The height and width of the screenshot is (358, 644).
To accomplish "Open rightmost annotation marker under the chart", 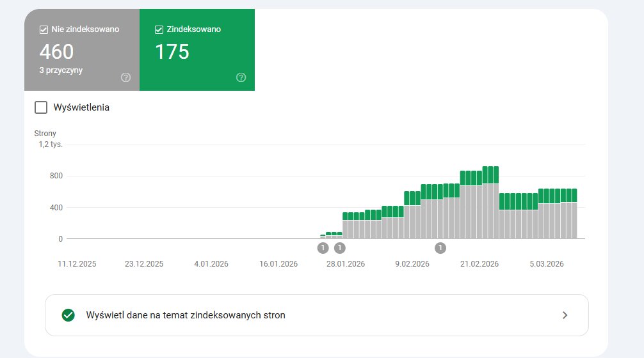I will click(440, 247).
